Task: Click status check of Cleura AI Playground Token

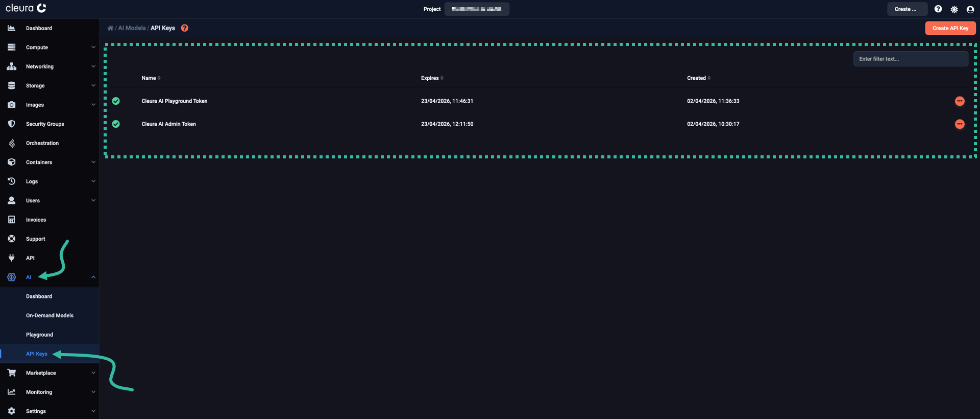Action: (x=116, y=101)
